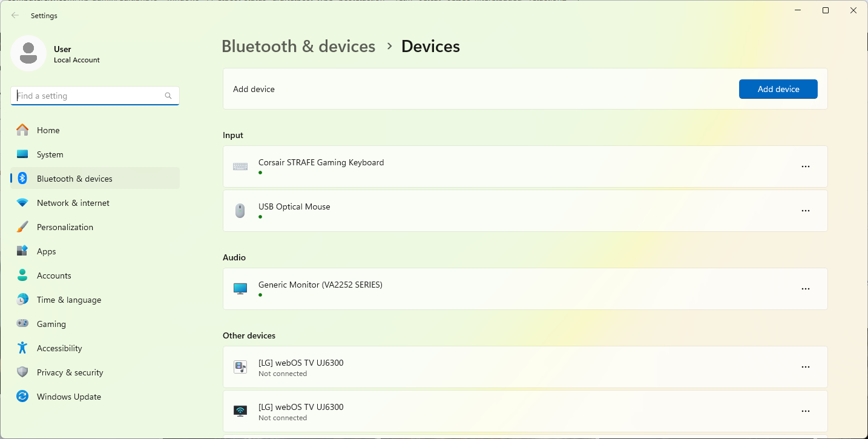Screen dimensions: 868x439
Task: Click the Add device label text
Action: 254,89
